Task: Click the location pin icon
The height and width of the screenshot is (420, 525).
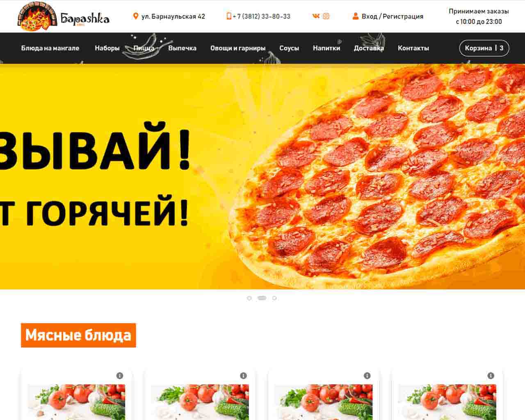Action: (136, 16)
